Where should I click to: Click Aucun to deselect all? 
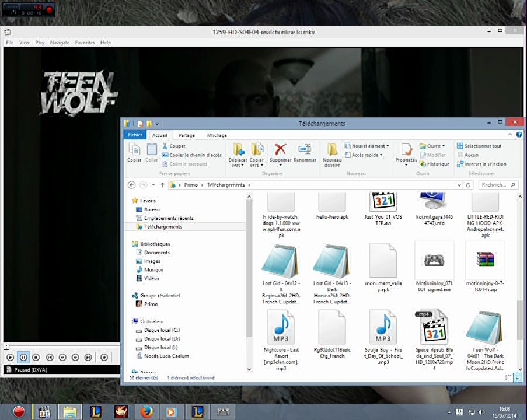(x=468, y=155)
